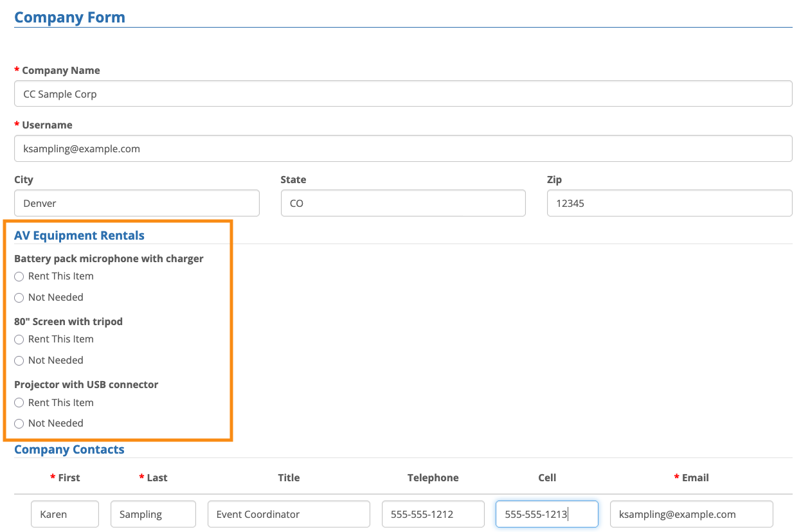Click the contact Email field in Company Contacts
The height and width of the screenshot is (532, 810).
pyautogui.click(x=690, y=514)
